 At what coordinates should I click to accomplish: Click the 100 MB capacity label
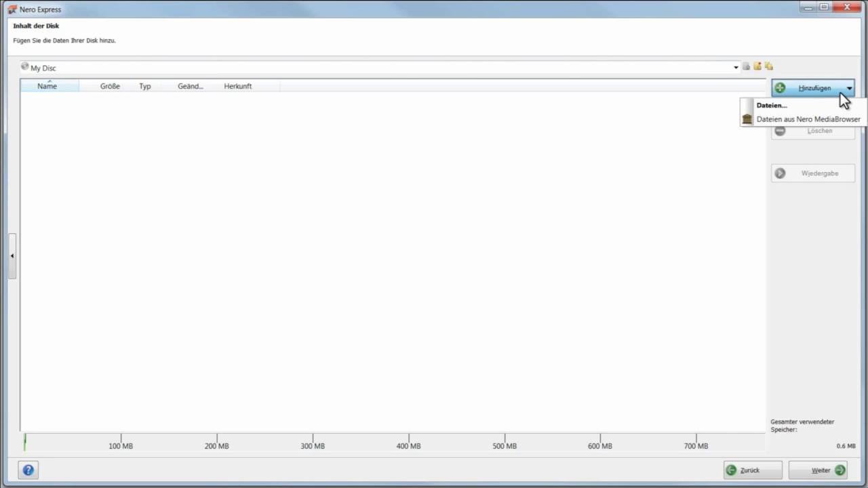121,446
